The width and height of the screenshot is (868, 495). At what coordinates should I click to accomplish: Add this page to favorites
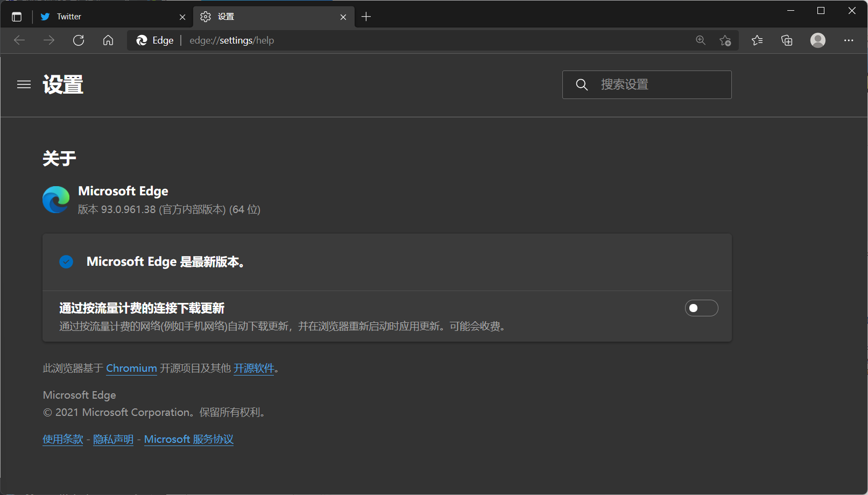(725, 40)
